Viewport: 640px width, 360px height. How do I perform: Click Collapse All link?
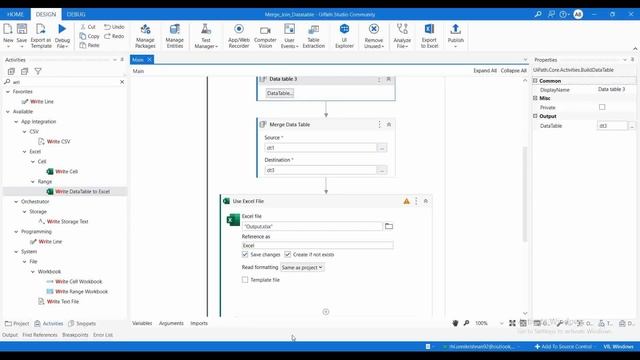513,71
